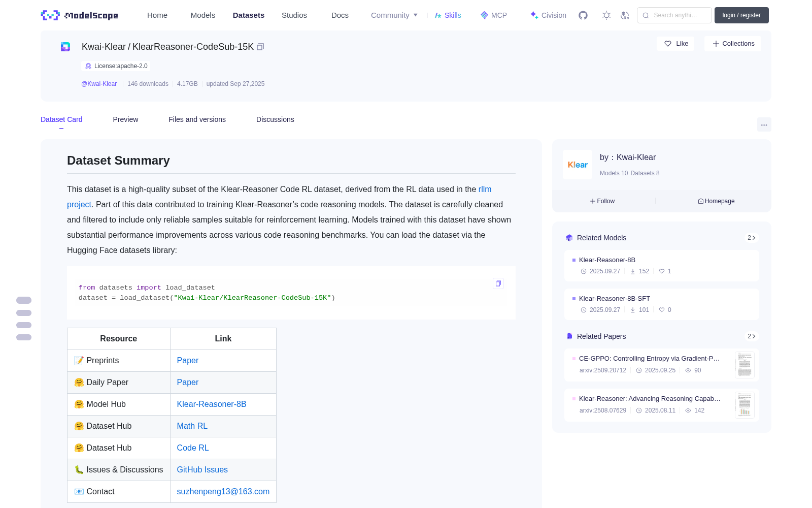Open the CE-GPPO paper thumbnail
The image size is (812, 508).
tap(745, 365)
